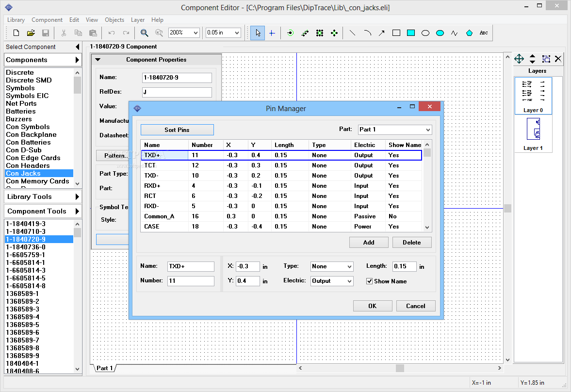Screen dimensions: 571x392
Task: Select the Polyline zigzag tool
Action: (x=455, y=33)
